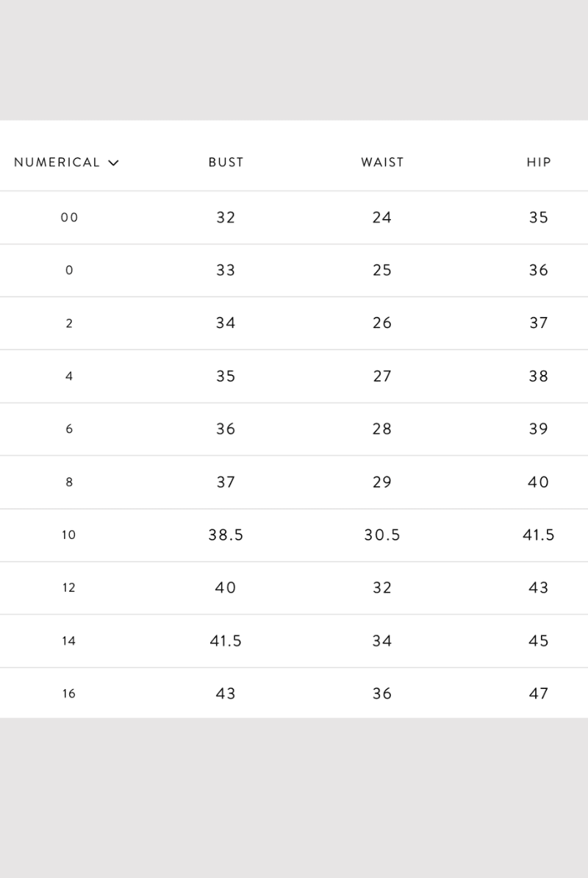The width and height of the screenshot is (588, 878).
Task: Click the 24 waist value
Action: click(382, 217)
